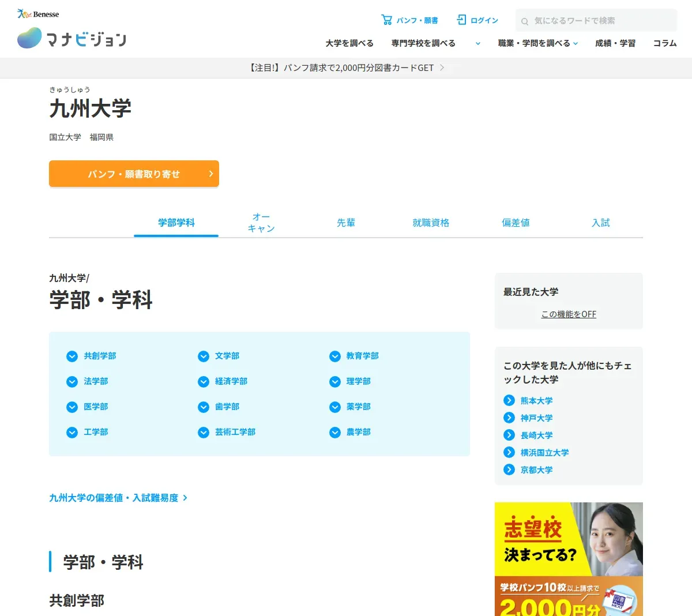Click the ログイン link
This screenshot has height=616, width=692.
tap(477, 20)
